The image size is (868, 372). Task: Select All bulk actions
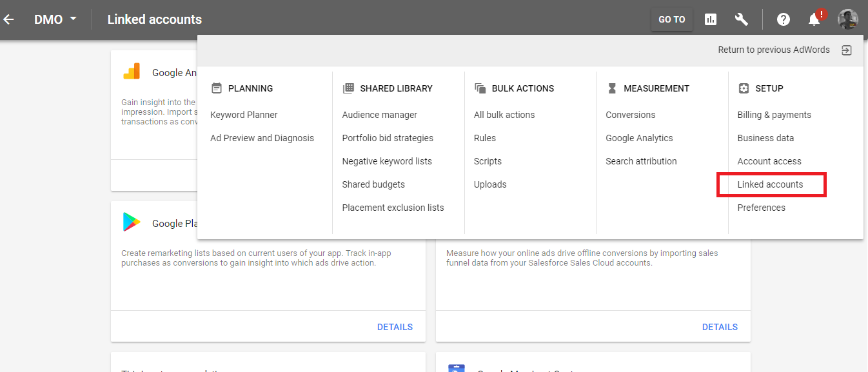click(504, 115)
